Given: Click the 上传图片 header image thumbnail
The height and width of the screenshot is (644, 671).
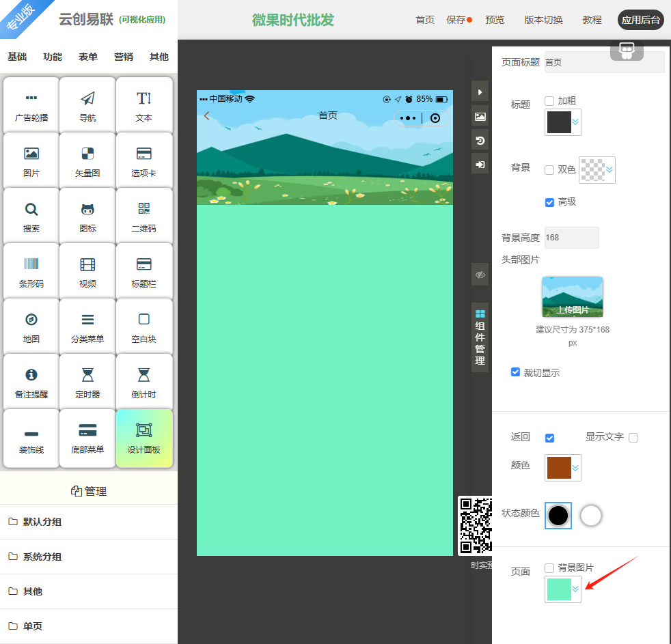Looking at the screenshot, I should [x=572, y=297].
